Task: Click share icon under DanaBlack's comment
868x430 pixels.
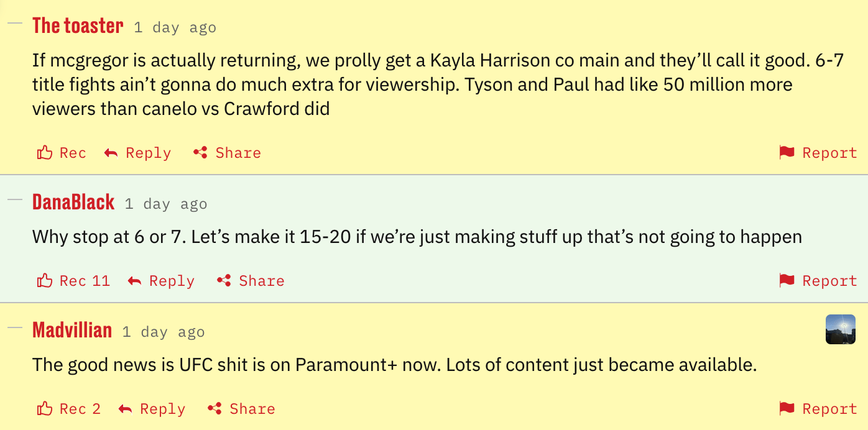Action: click(224, 281)
